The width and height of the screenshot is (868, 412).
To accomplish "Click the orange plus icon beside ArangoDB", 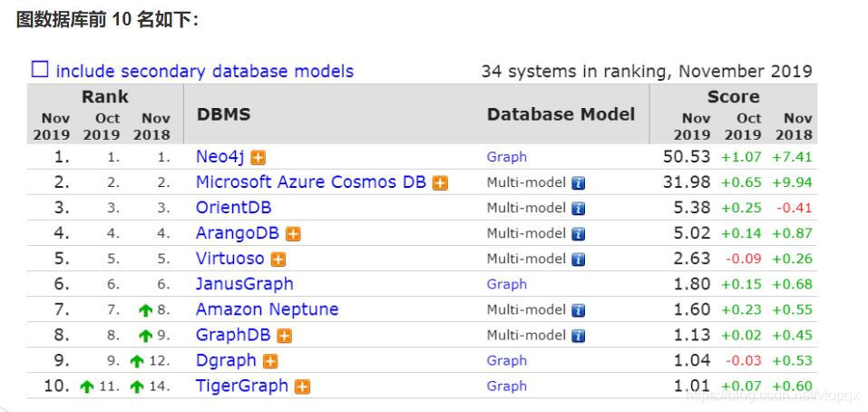I will [293, 234].
